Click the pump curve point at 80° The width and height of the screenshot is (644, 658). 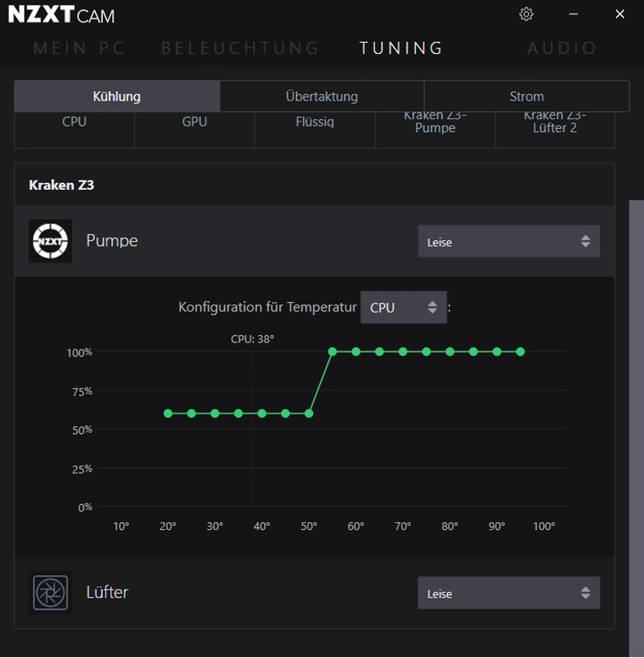pos(450,352)
